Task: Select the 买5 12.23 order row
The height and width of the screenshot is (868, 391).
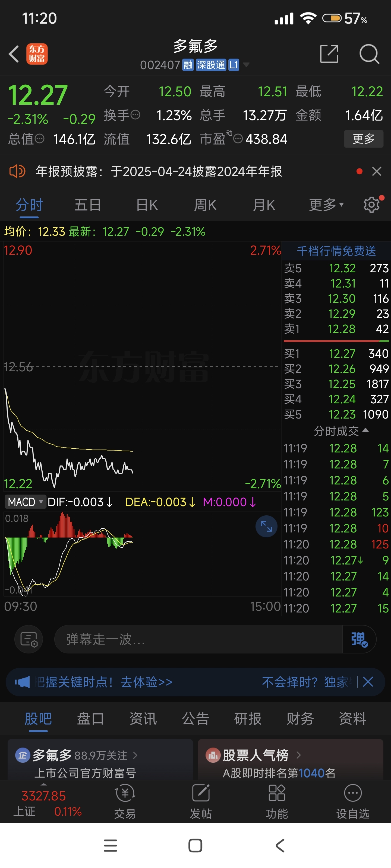Action: click(x=336, y=414)
